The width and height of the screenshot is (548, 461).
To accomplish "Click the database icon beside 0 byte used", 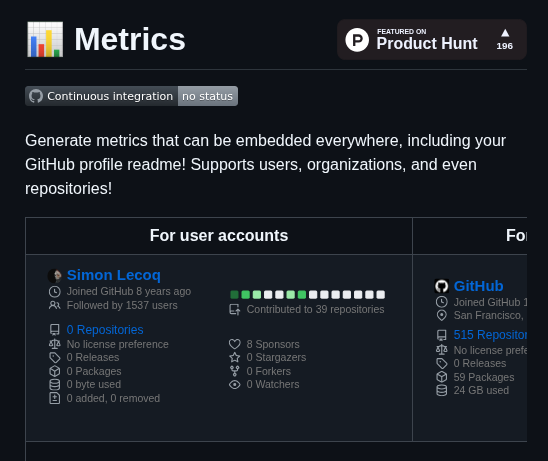I will (55, 384).
